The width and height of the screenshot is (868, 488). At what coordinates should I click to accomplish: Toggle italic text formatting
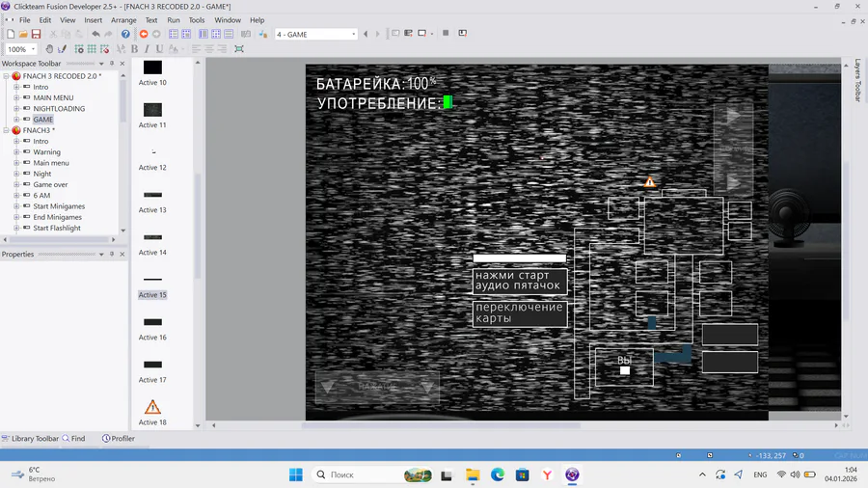pos(147,49)
